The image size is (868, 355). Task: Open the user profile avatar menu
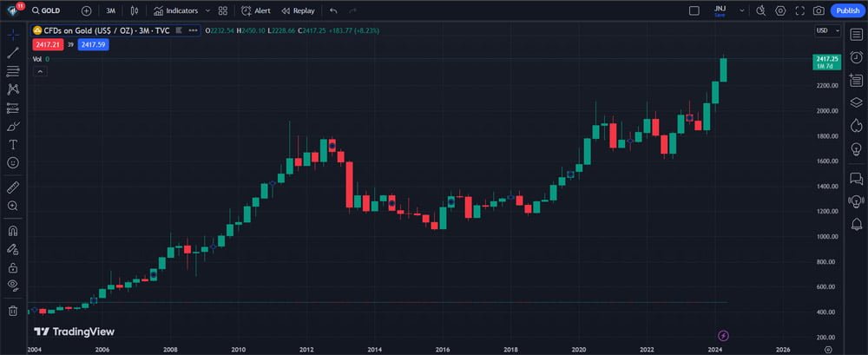pos(14,10)
